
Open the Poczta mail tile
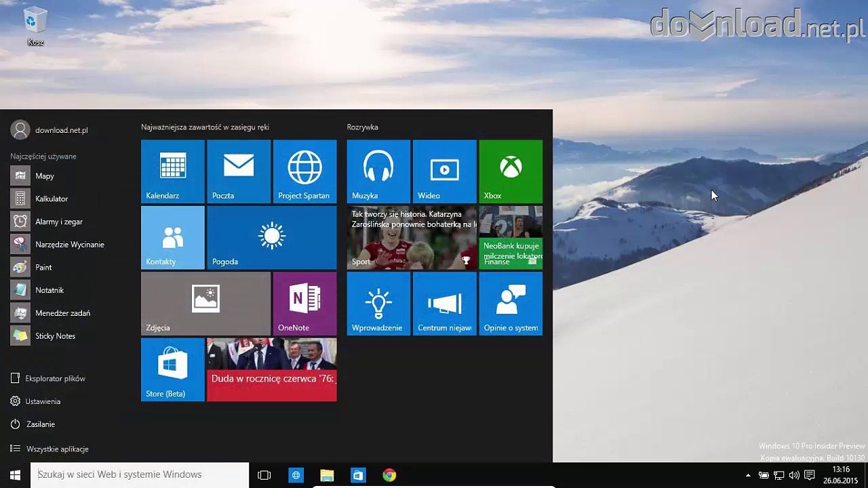pyautogui.click(x=239, y=171)
